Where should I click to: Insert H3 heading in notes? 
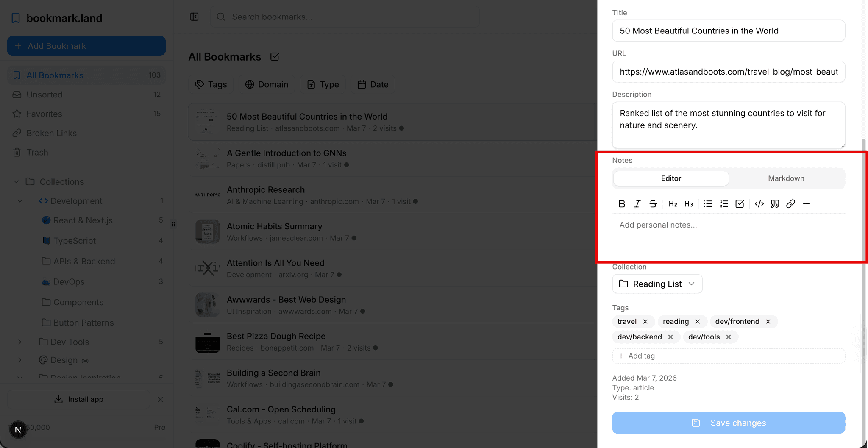coord(689,204)
